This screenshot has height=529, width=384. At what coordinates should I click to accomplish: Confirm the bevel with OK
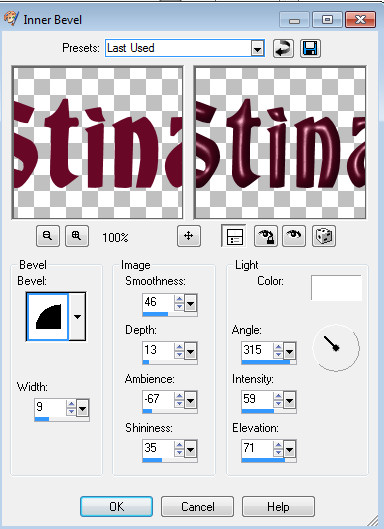116,506
